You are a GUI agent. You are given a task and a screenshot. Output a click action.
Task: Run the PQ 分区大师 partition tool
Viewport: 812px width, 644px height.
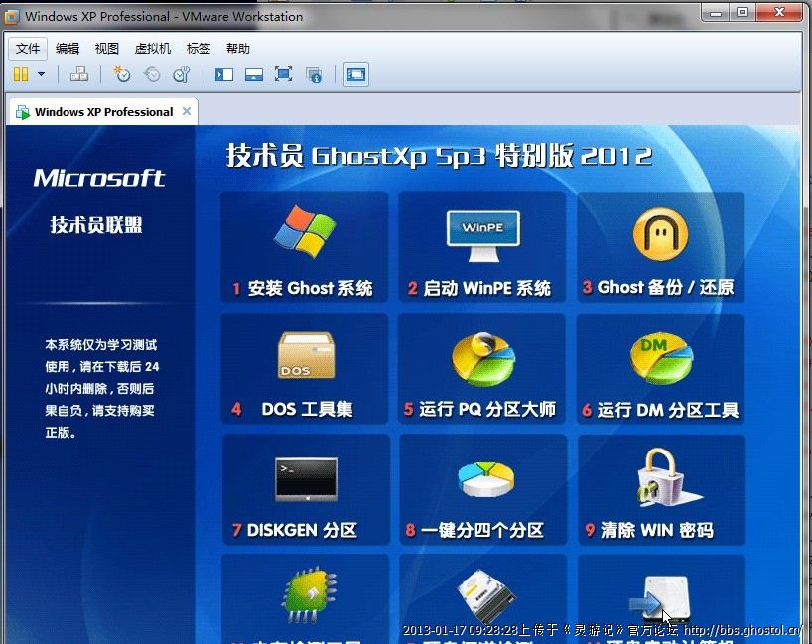point(481,369)
